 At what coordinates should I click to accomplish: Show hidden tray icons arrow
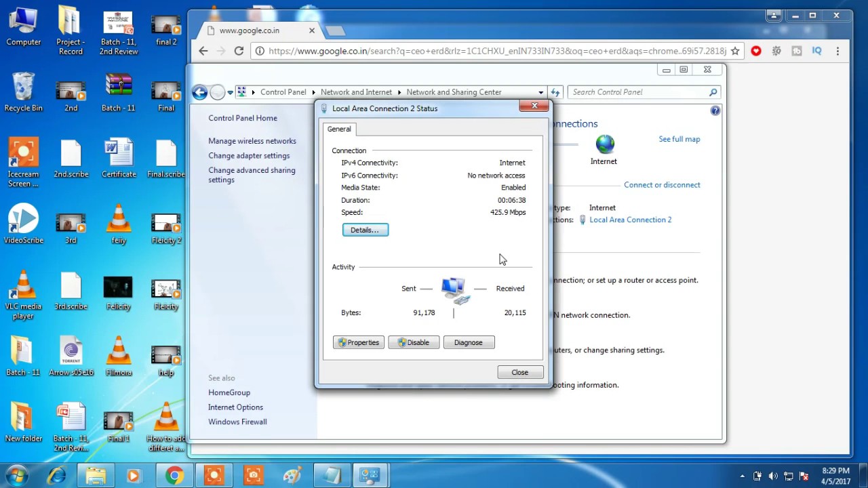click(743, 476)
